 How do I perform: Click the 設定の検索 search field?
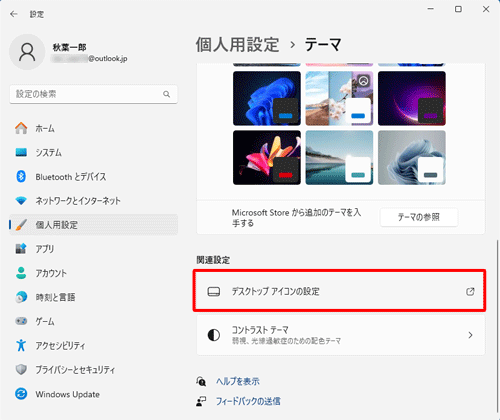(93, 94)
